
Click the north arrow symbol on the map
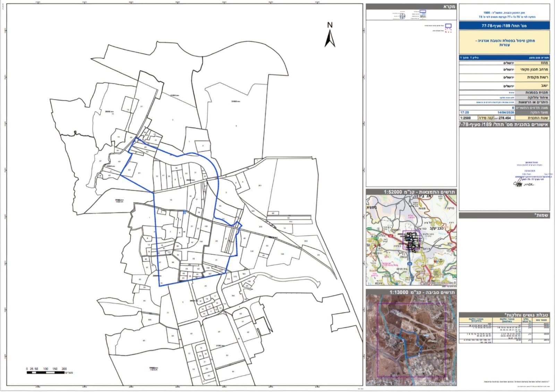[x=330, y=35]
